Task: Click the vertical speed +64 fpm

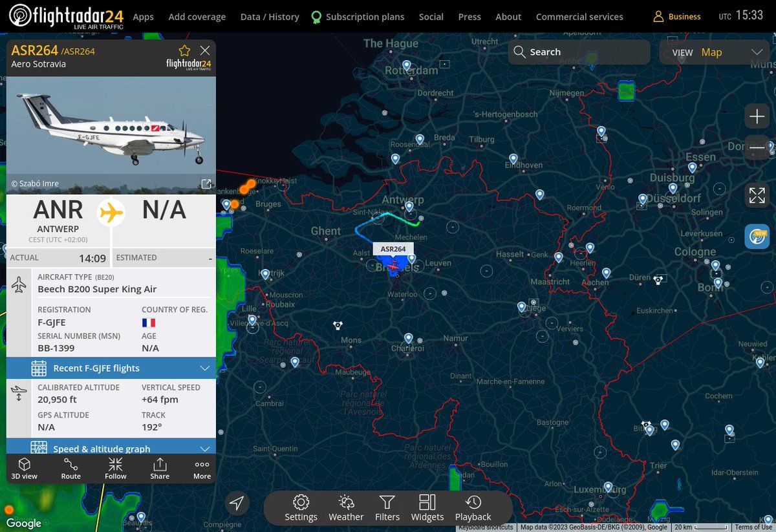Action: [x=160, y=399]
